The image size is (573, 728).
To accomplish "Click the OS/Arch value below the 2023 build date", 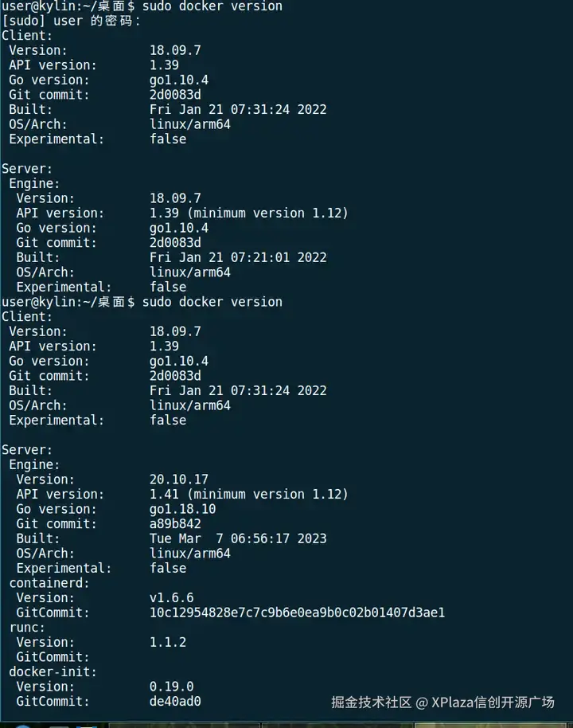I will 190,554.
